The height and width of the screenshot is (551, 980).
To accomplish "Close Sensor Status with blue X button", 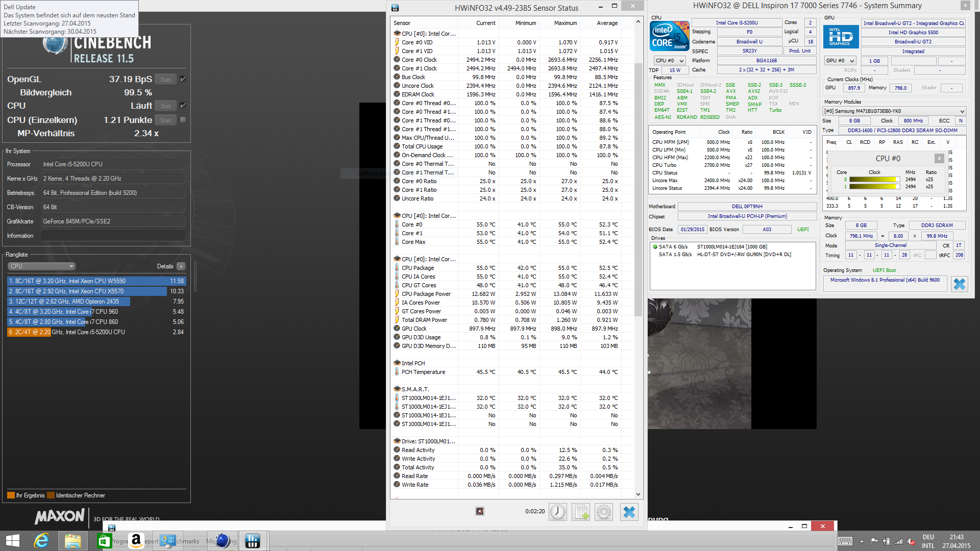I will 629,512.
